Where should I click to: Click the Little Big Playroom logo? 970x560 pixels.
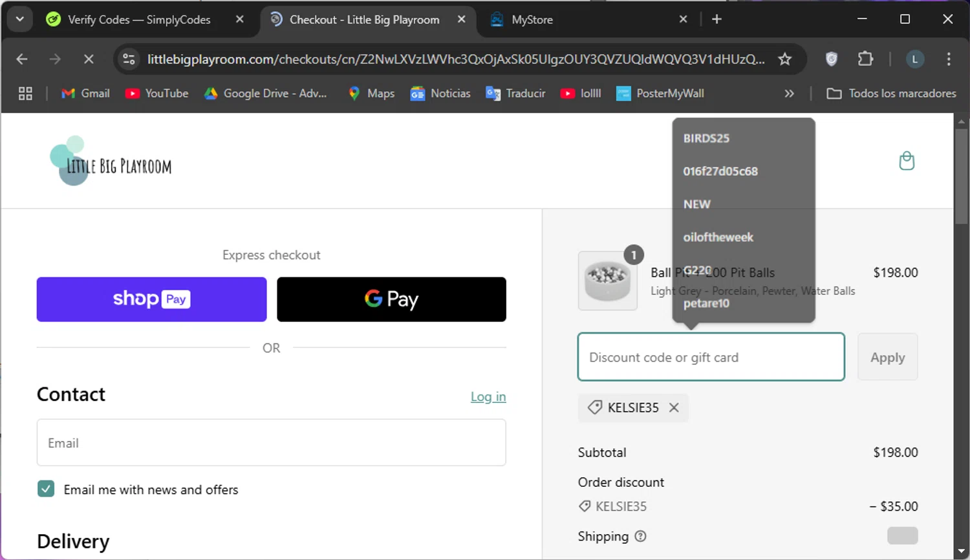[111, 161]
